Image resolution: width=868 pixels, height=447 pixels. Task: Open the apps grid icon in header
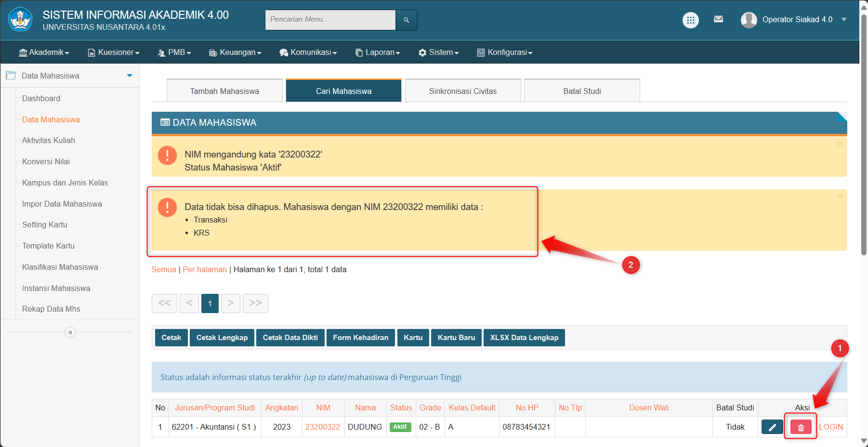[690, 20]
